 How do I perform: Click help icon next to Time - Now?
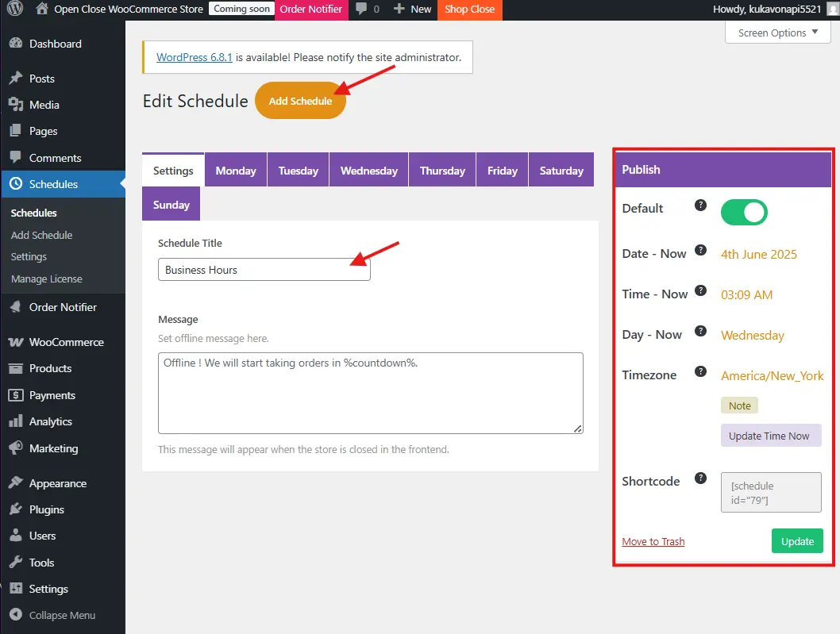tap(701, 290)
